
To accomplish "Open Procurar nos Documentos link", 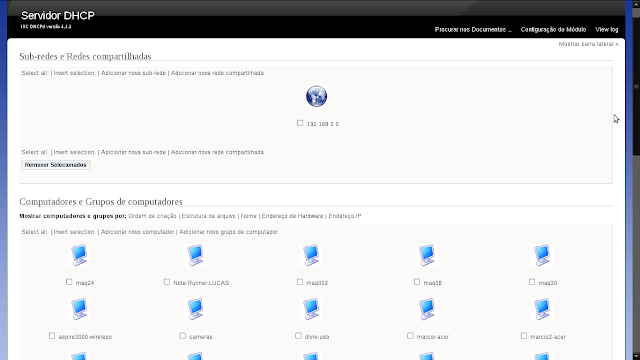I will point(473,29).
